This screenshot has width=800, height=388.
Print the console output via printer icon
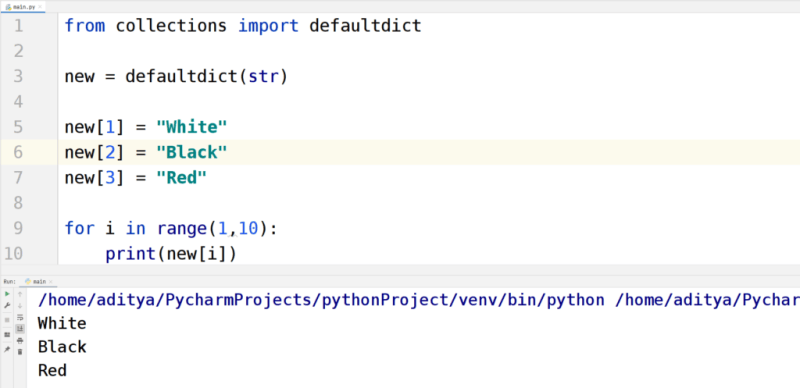click(20, 341)
